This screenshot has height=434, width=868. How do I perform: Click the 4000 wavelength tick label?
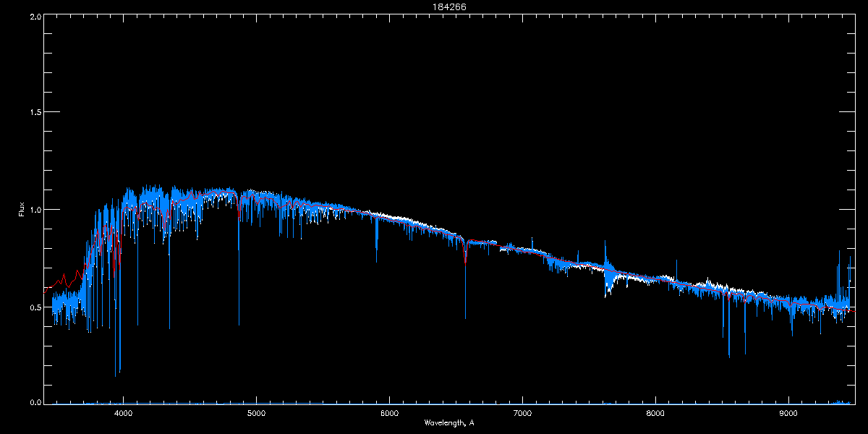(123, 413)
